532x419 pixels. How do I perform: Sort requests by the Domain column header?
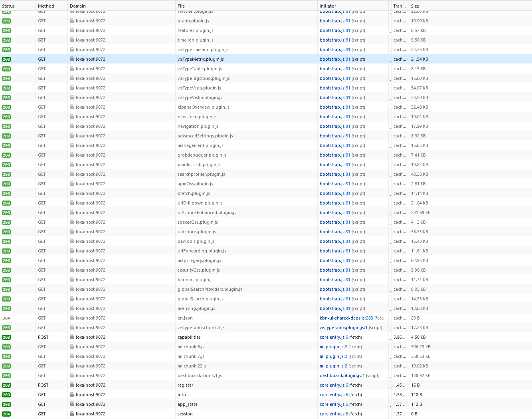tap(121, 6)
